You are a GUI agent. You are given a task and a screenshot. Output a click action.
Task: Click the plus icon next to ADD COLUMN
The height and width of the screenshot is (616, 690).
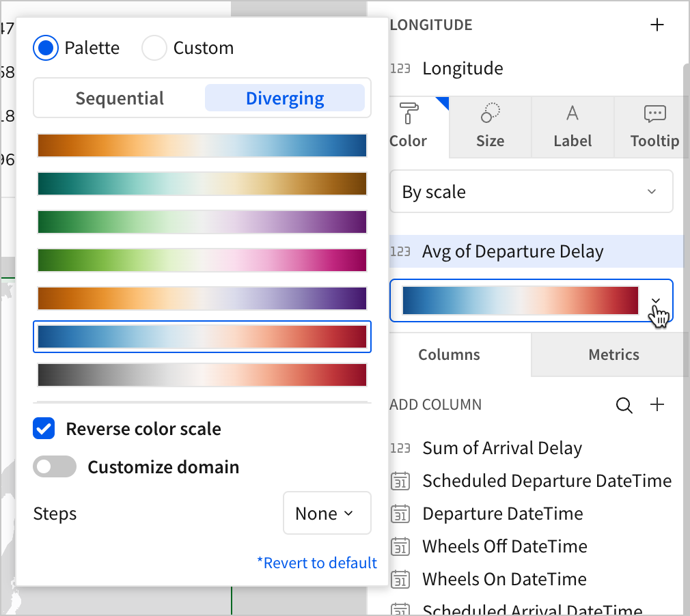(657, 405)
